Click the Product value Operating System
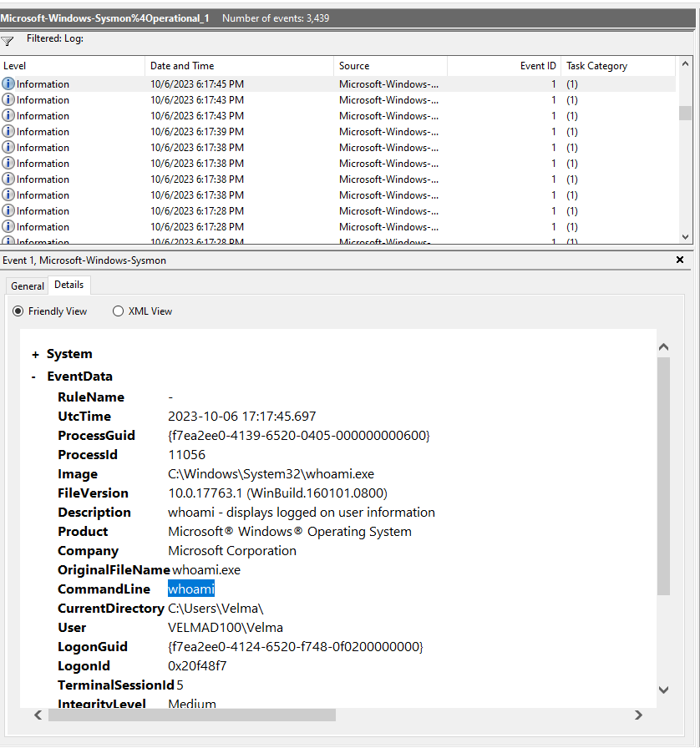 point(289,532)
